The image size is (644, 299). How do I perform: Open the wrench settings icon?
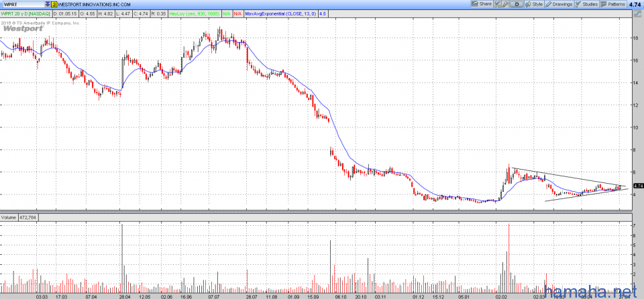506,4
